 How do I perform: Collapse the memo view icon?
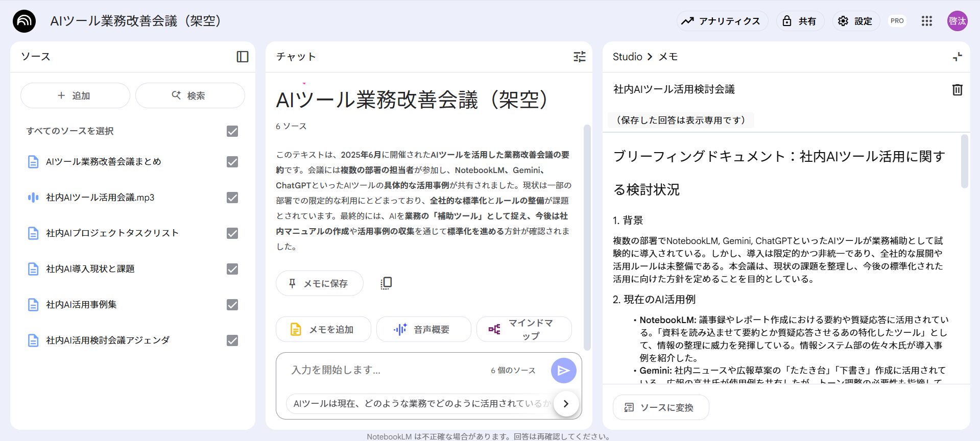[958, 57]
